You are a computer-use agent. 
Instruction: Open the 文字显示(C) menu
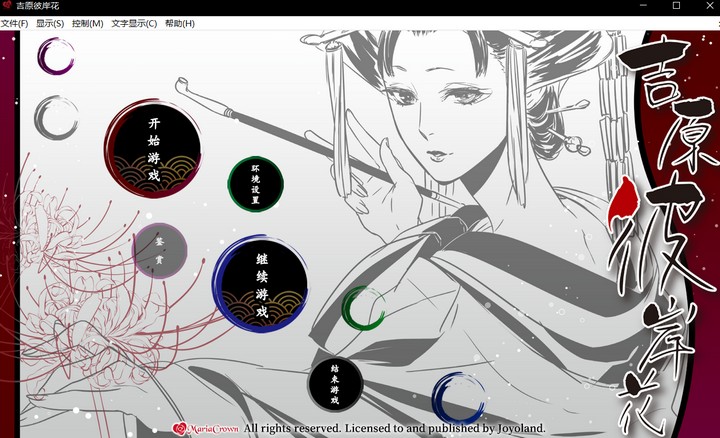134,23
